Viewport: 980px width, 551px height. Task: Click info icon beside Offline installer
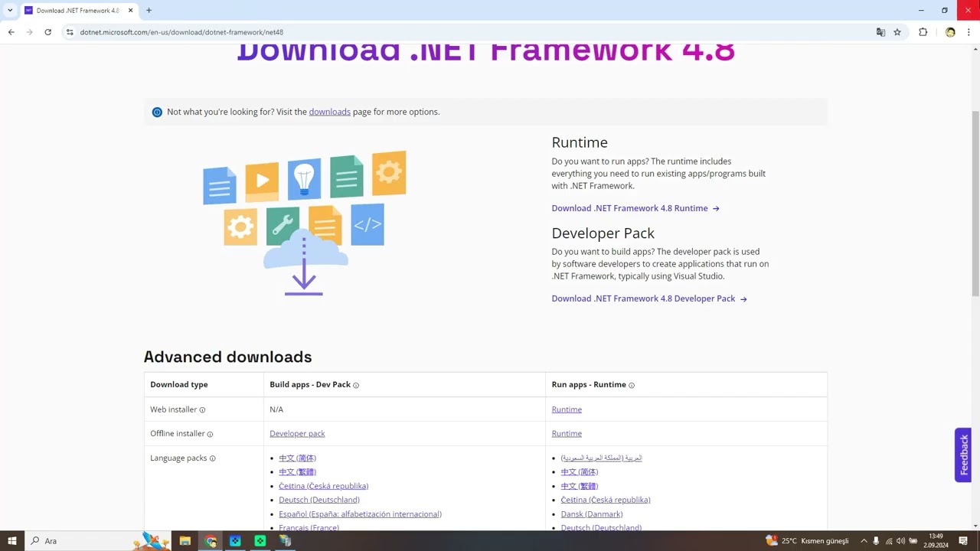tap(210, 434)
